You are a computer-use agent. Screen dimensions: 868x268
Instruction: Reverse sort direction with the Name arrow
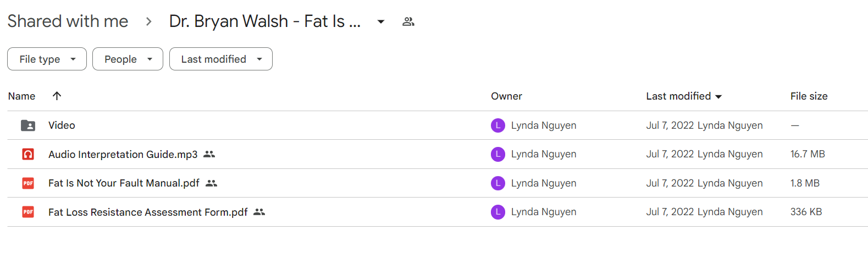tap(57, 96)
